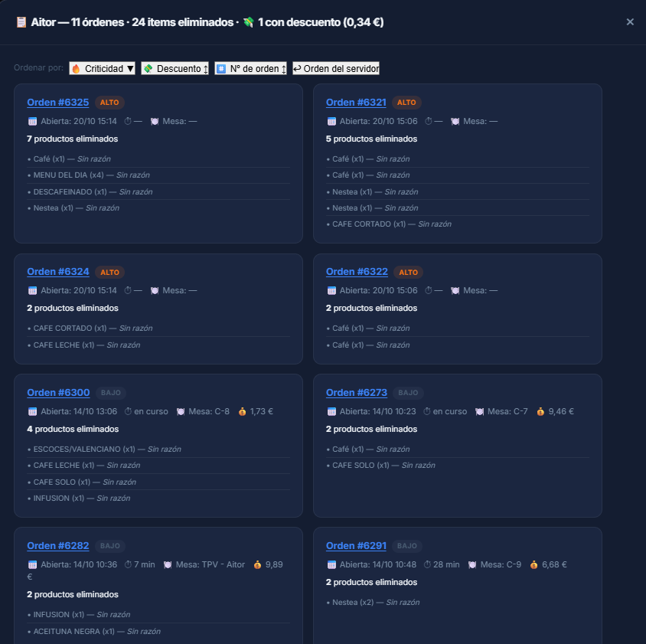
Task: Click table icon beside Mesa: C-8
Action: pyautogui.click(x=181, y=411)
